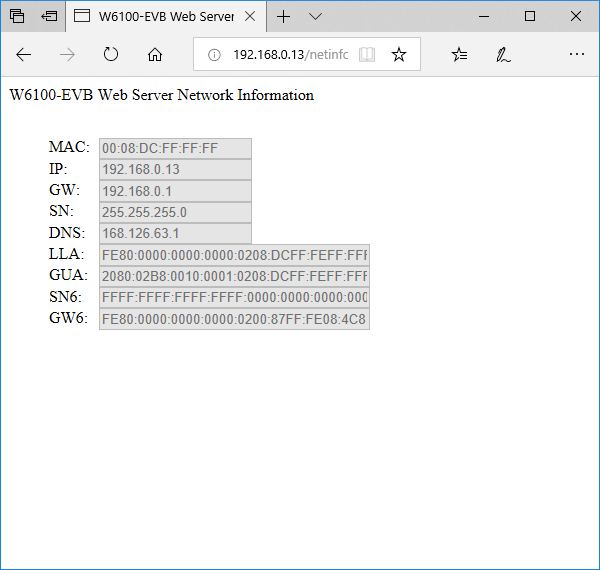
Task: Open Reading view book icon
Action: click(367, 55)
